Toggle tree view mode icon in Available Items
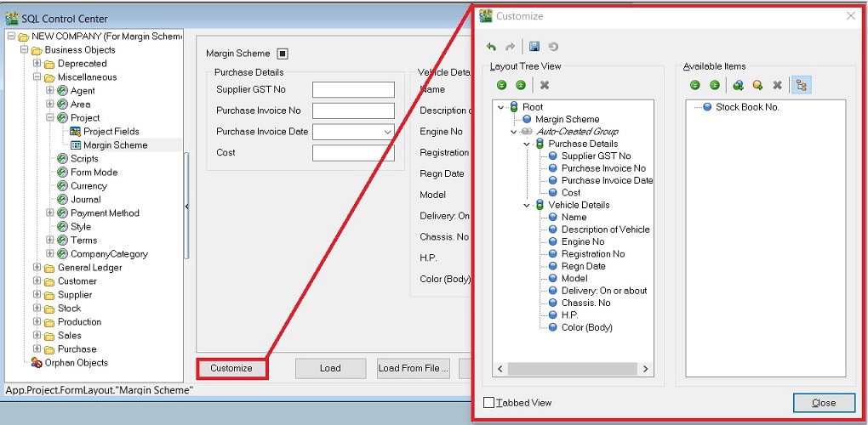Image resolution: width=868 pixels, height=425 pixels. 801,85
